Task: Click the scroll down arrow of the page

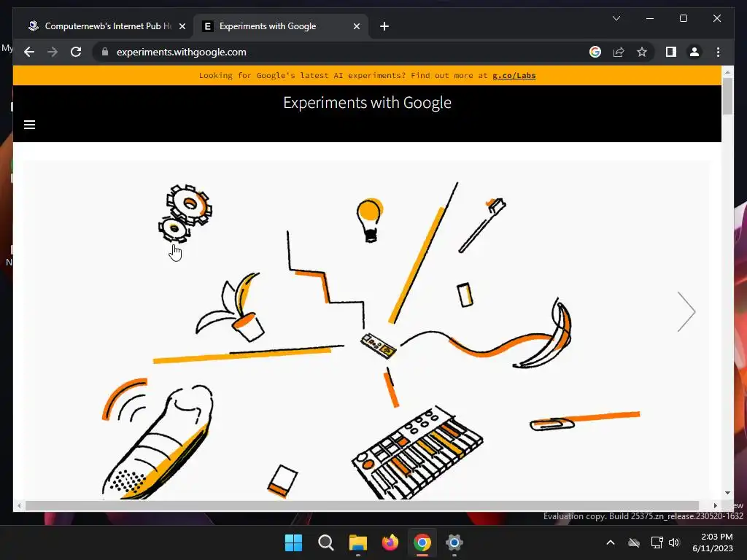Action: [727, 494]
